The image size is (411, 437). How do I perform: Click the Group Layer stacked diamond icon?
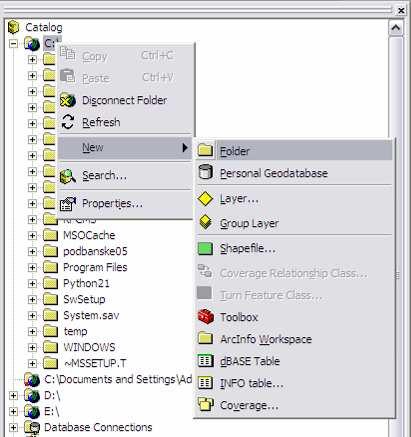pos(206,222)
